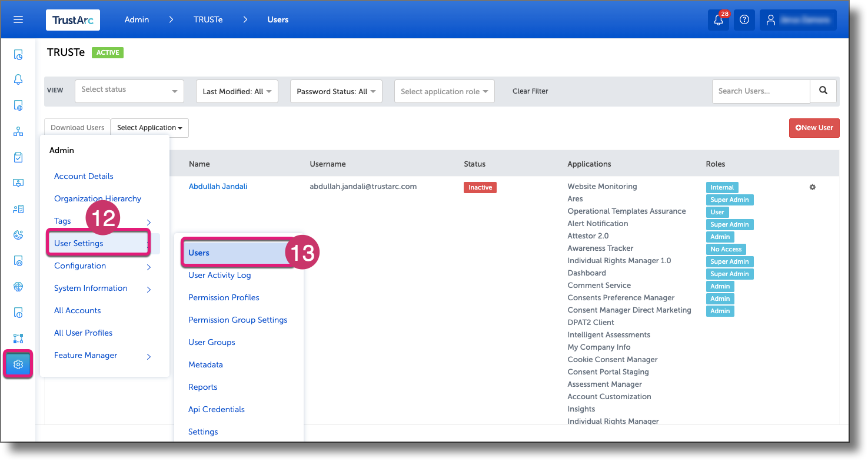Choose User Groups in submenu

(x=212, y=342)
